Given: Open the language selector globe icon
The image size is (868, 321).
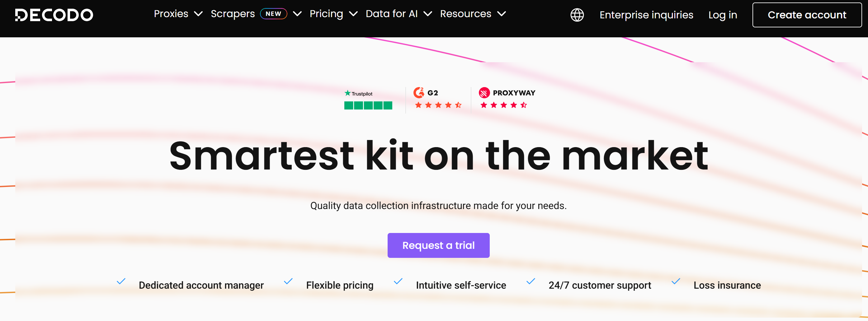Looking at the screenshot, I should (577, 15).
